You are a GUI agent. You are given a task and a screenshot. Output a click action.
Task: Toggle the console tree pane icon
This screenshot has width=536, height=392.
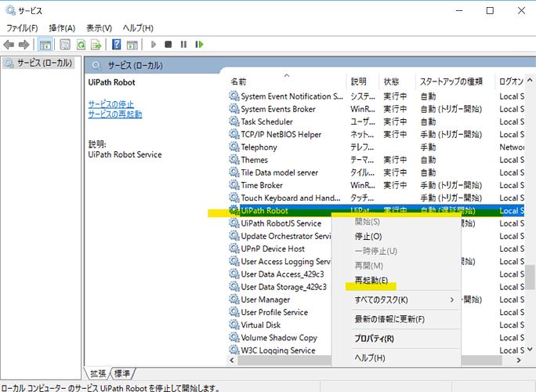(45, 45)
